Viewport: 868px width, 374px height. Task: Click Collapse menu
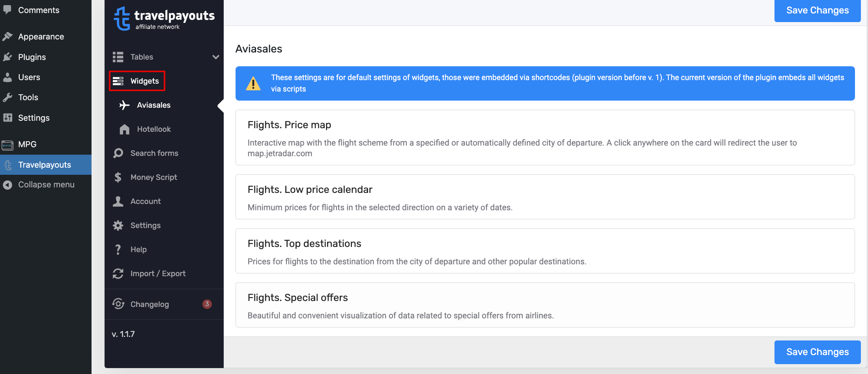[x=46, y=185]
